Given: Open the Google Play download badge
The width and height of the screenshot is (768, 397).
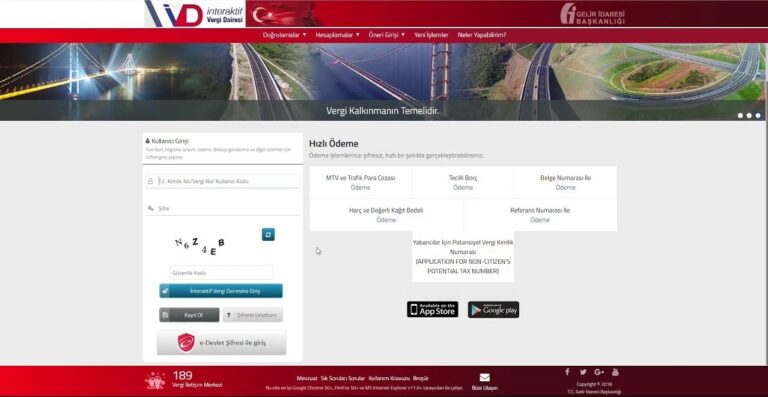Looking at the screenshot, I should [493, 309].
